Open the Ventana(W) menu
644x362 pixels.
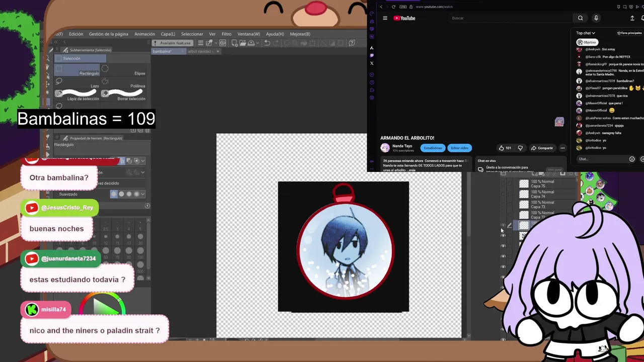[x=249, y=34]
